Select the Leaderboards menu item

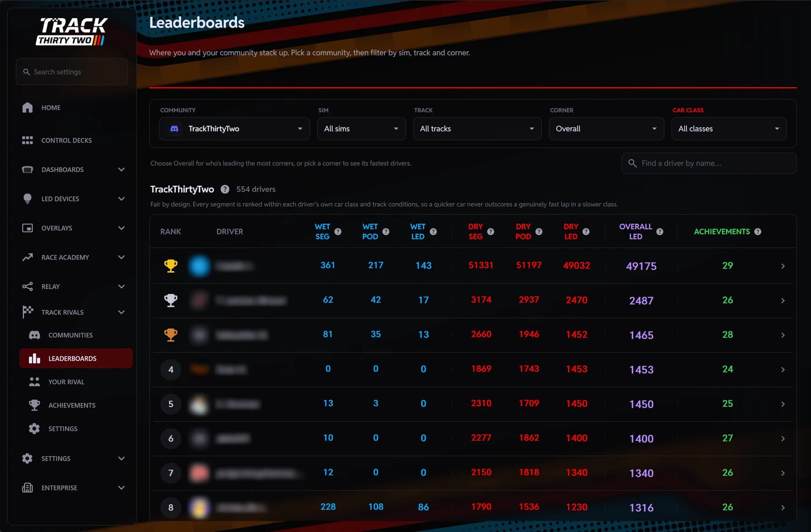click(x=76, y=358)
